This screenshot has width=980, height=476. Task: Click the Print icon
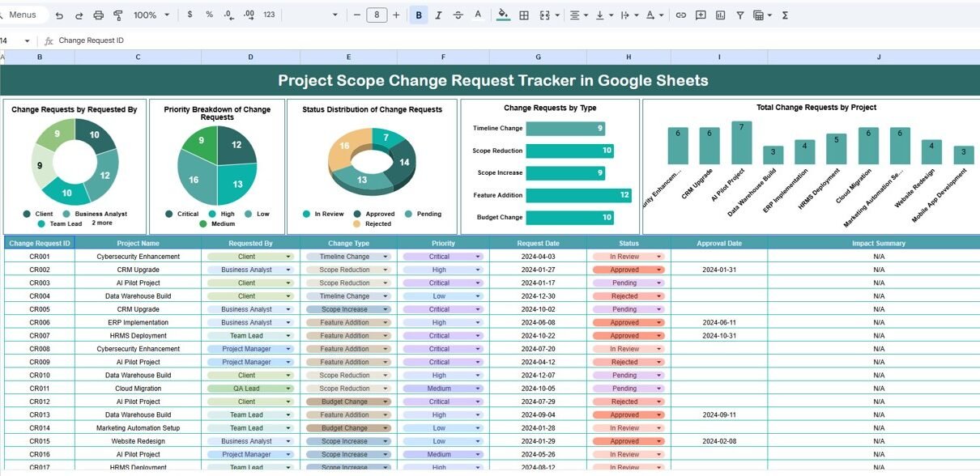tap(99, 15)
